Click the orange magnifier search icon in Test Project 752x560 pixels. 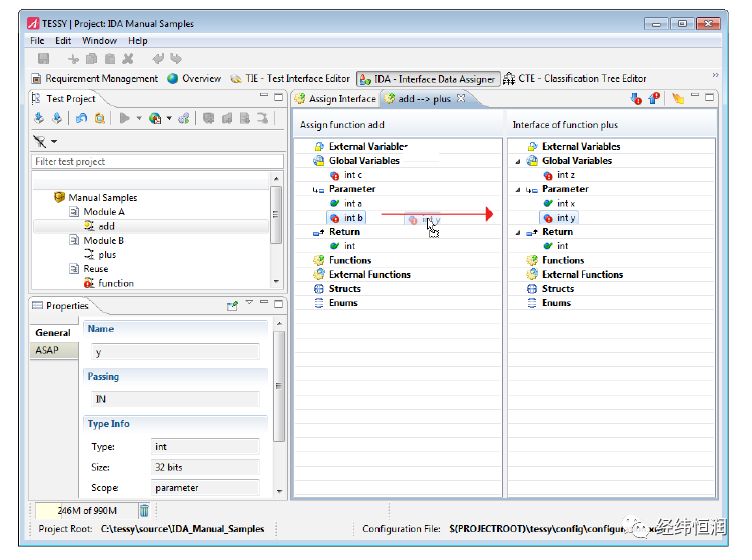click(99, 118)
